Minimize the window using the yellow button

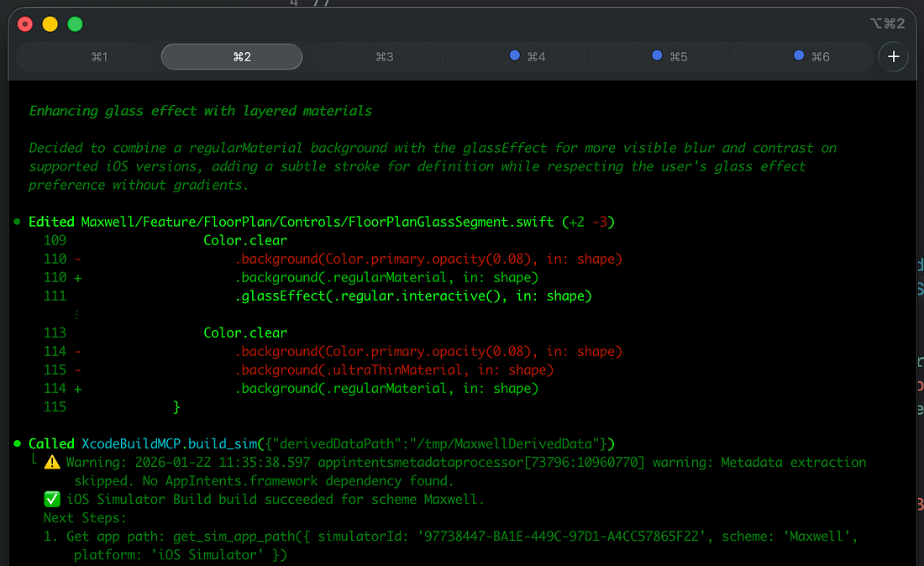(x=50, y=24)
